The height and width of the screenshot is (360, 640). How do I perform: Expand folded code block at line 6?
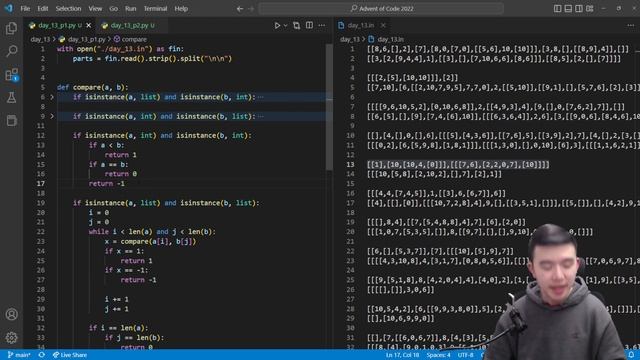pyautogui.click(x=52, y=97)
